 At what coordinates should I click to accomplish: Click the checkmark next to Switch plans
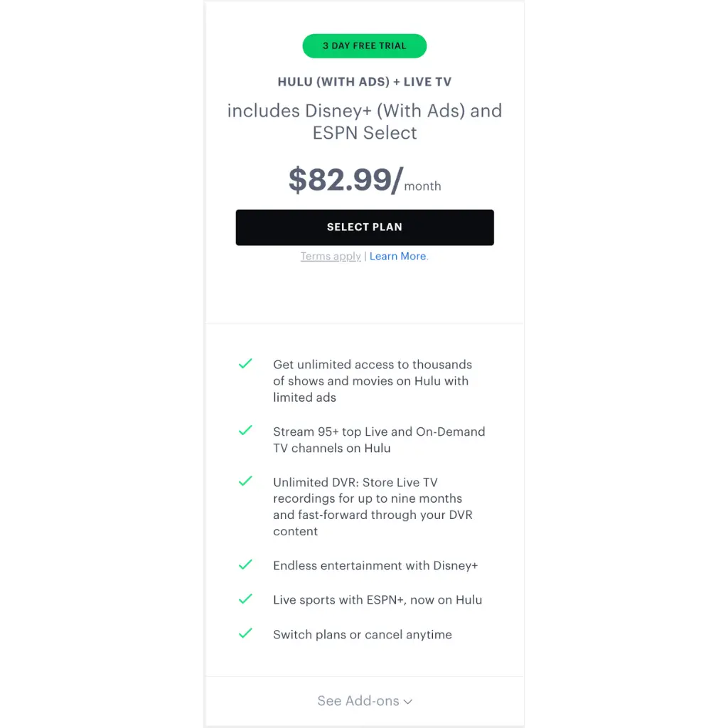pos(245,633)
